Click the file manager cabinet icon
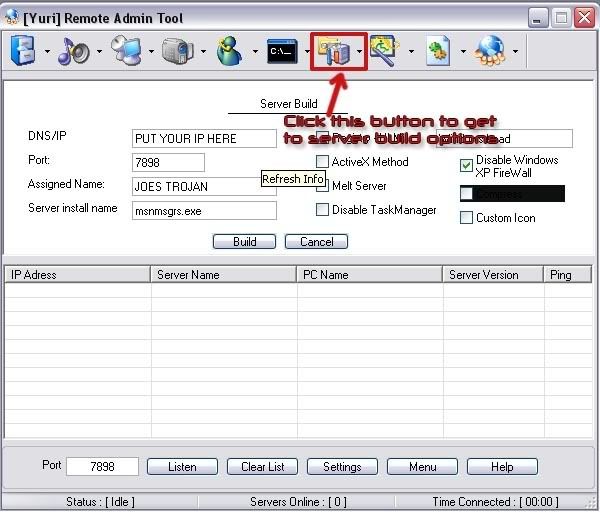600x512 pixels. (x=22, y=51)
